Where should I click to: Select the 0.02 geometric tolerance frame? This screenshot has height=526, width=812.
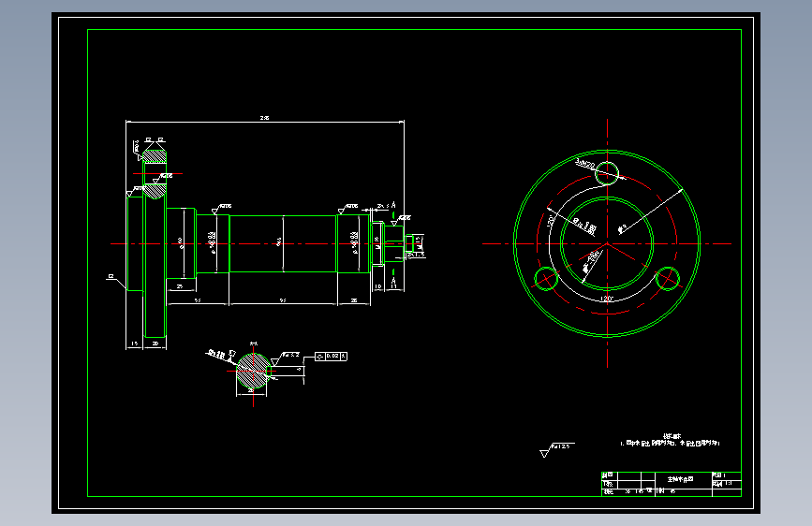(x=332, y=357)
